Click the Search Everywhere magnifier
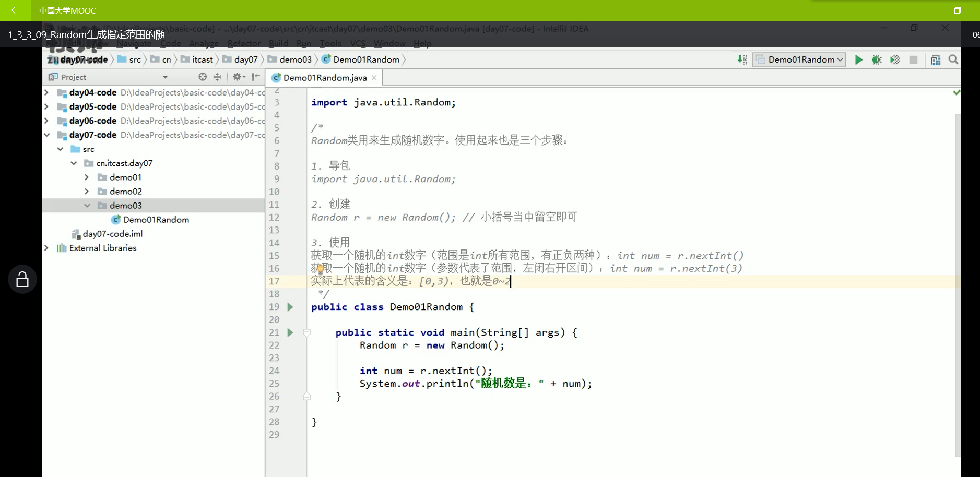The image size is (980, 477). pos(953,60)
